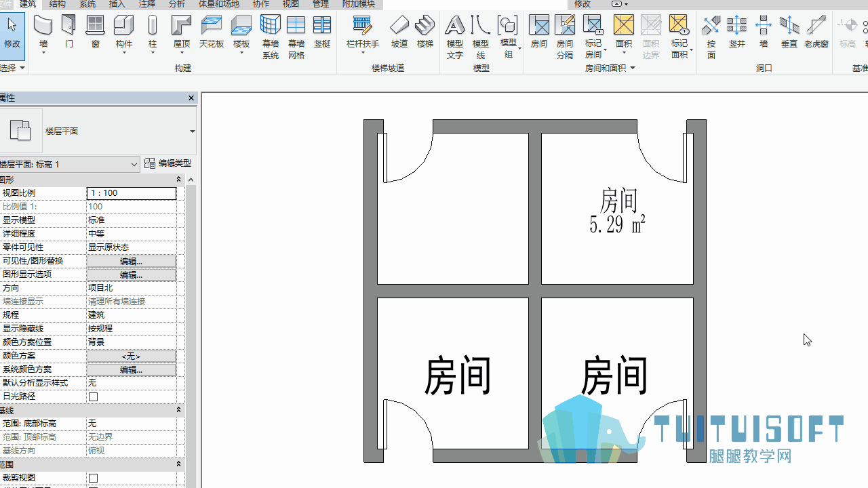Open the 构件 (Component) tool
Screen dimensions: 868x488
124,33
